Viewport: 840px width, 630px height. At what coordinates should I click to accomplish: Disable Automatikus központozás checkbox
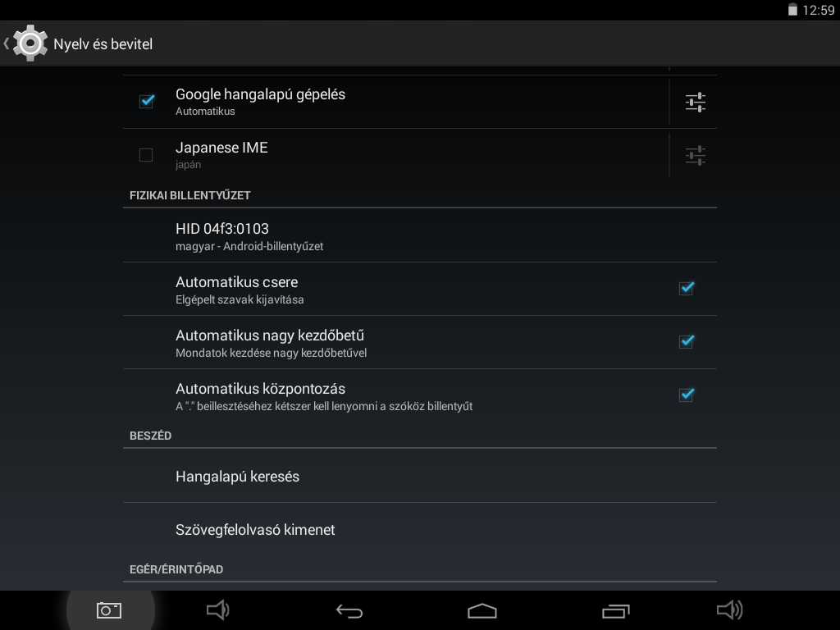(687, 395)
